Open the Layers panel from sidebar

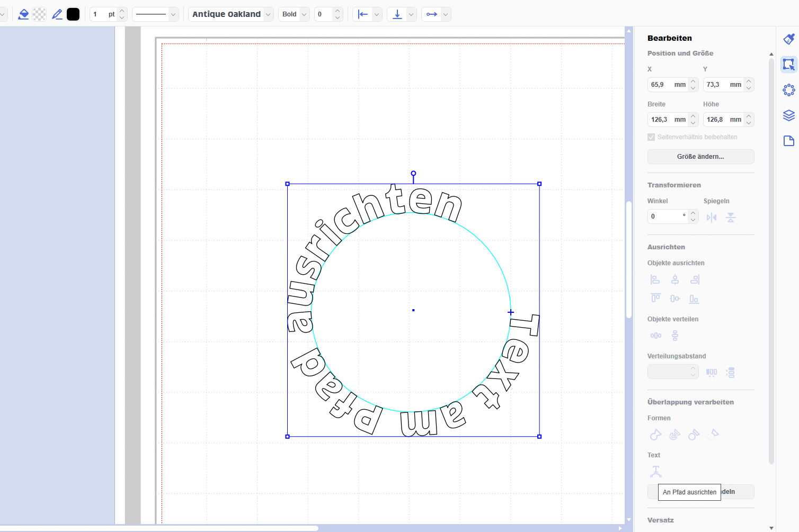coord(788,115)
